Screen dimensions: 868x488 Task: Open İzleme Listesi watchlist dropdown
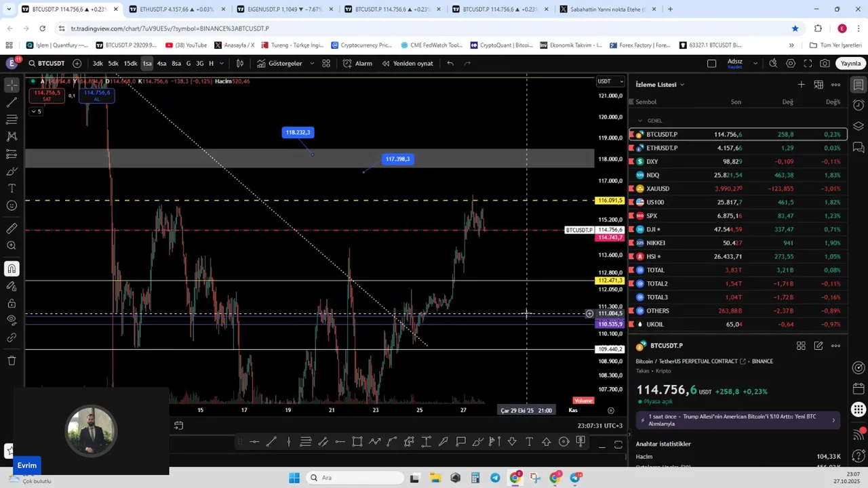(660, 85)
